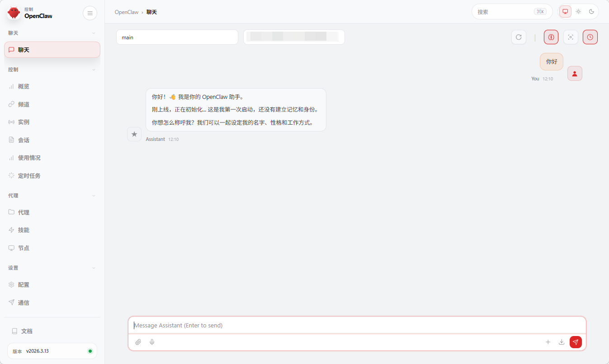Screen dimensions: 609x364
Task: Collapse the 代理 section header
Action: point(52,196)
